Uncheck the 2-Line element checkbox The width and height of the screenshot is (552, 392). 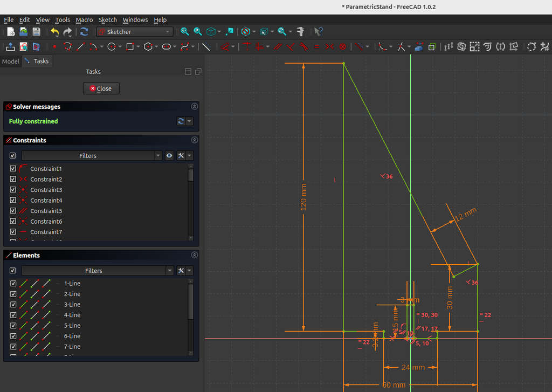tap(13, 294)
